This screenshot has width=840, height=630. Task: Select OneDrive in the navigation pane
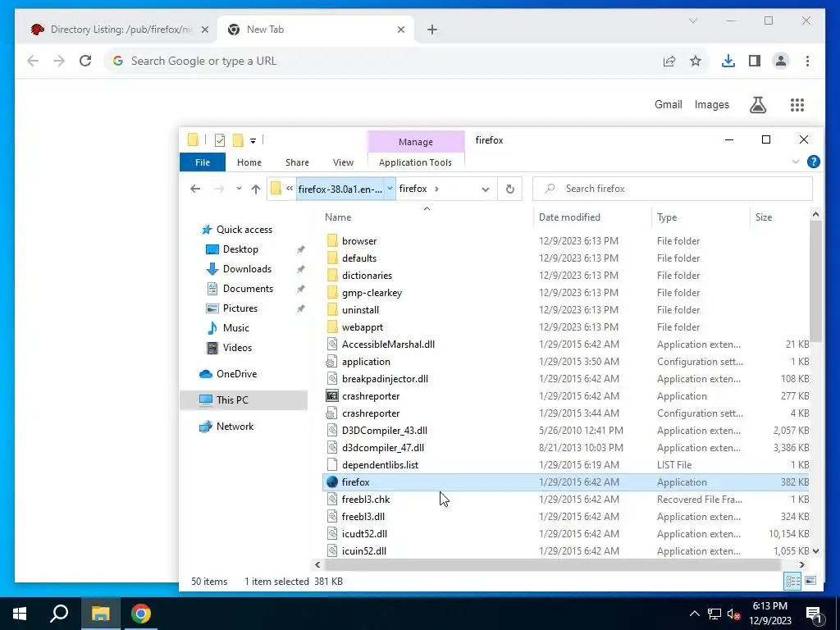coord(236,374)
